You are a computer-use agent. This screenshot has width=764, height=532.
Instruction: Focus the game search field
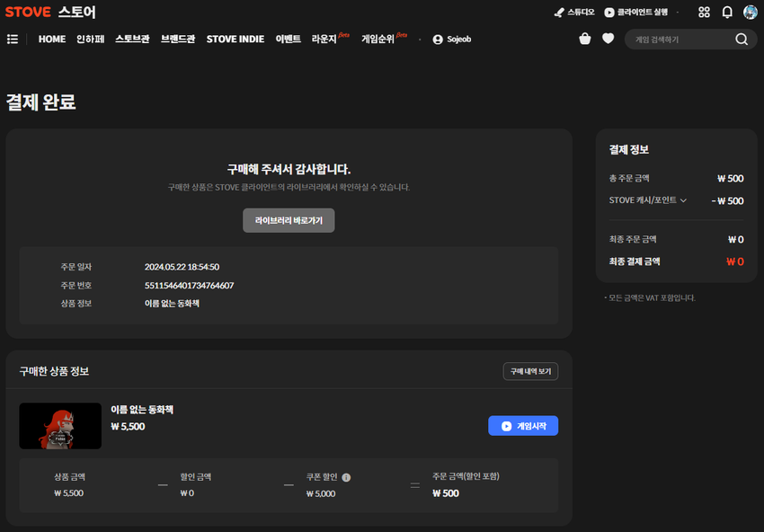(x=682, y=40)
